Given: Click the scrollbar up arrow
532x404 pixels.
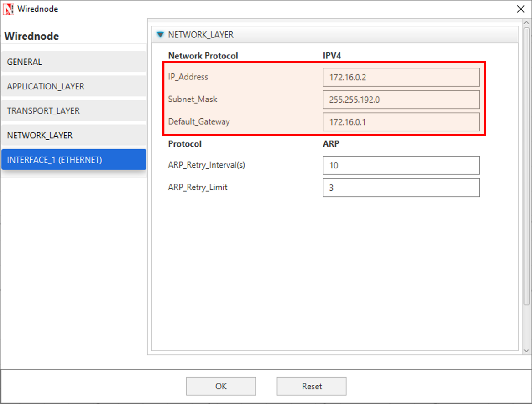Looking at the screenshot, I should coord(526,23).
